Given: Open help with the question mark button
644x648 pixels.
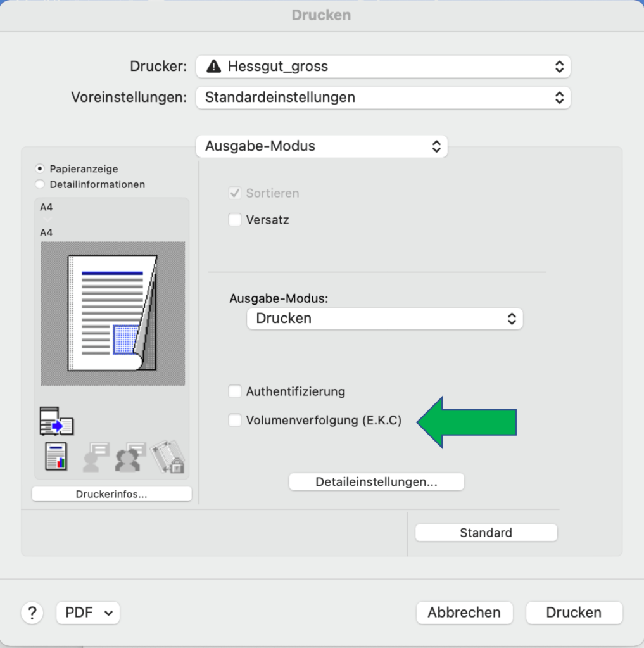Looking at the screenshot, I should coord(32,613).
